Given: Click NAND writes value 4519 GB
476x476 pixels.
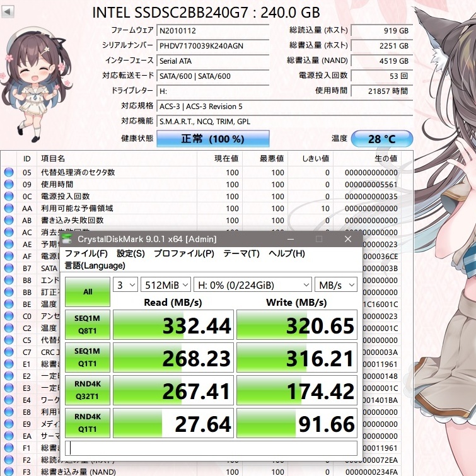Looking at the screenshot, I should [x=382, y=61].
